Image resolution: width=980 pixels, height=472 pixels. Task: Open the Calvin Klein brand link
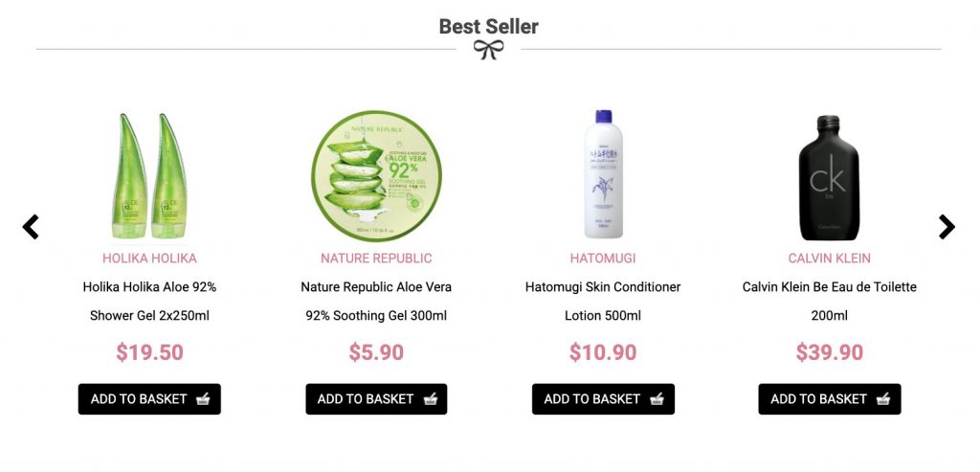pos(830,258)
